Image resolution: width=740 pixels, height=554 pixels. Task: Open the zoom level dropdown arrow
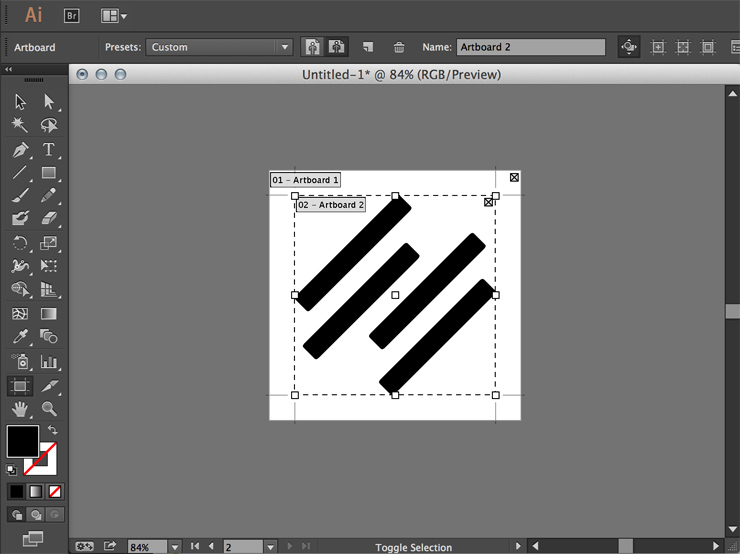point(175,547)
